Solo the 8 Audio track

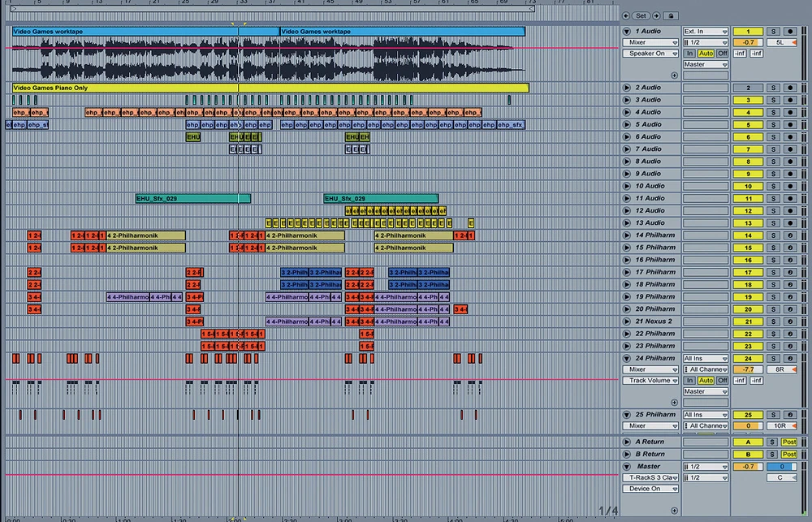coord(773,162)
